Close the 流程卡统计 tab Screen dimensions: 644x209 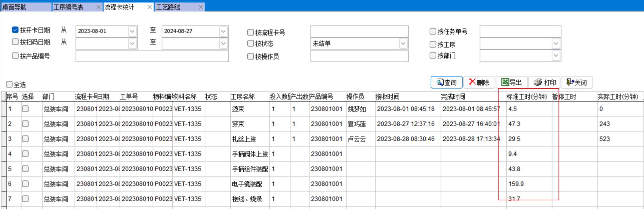(150, 7)
